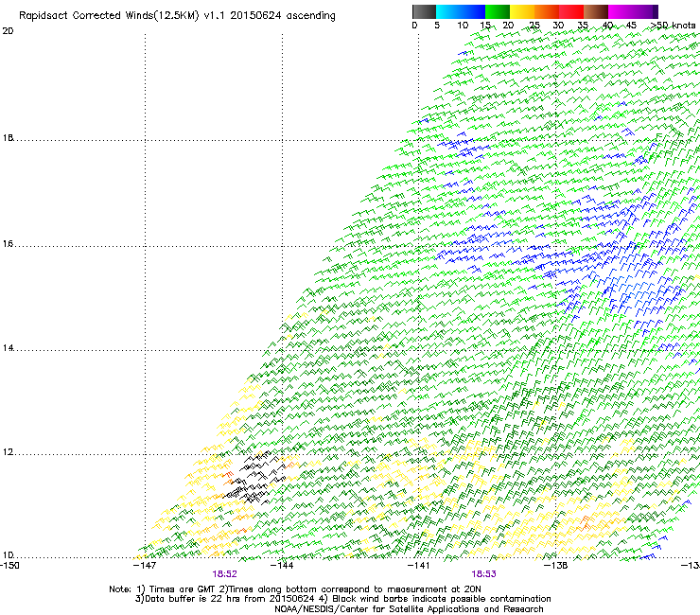Viewport: 700px width, 615px height.
Task: Pick the brown 35-40 knots legend segment
Action: pos(596,11)
